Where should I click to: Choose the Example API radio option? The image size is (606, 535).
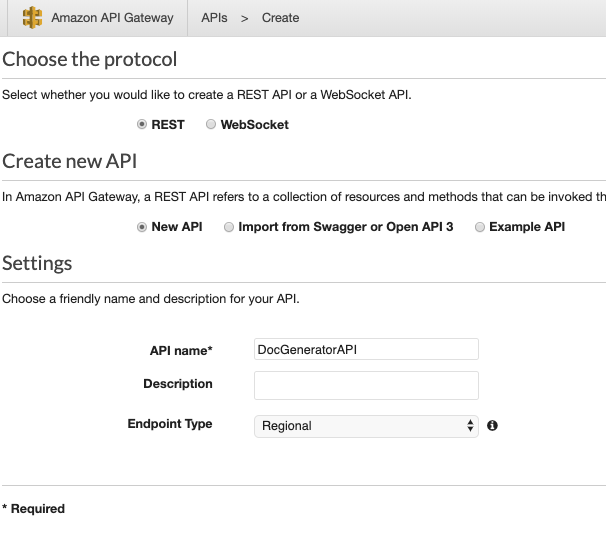pyautogui.click(x=480, y=227)
